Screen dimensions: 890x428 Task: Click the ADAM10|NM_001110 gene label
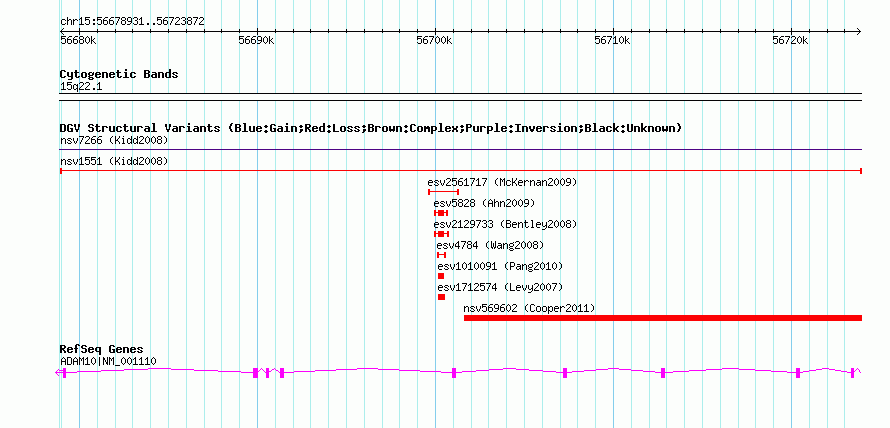108,361
